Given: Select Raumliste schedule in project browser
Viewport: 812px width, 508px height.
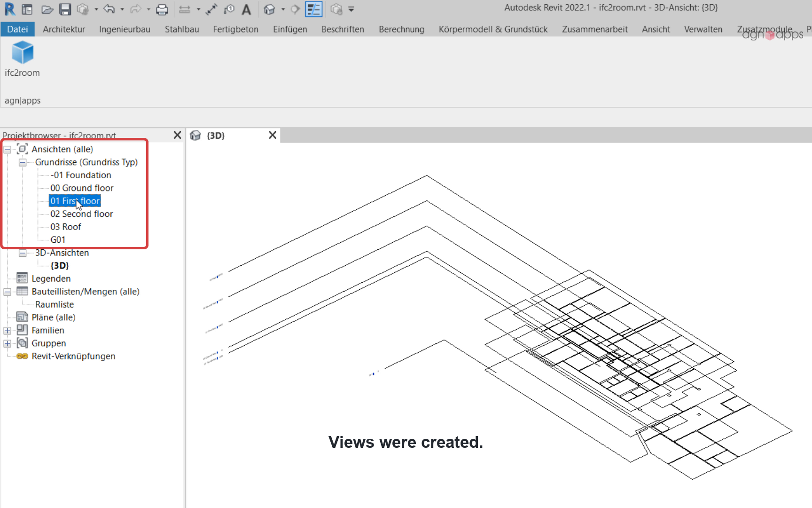Looking at the screenshot, I should (55, 304).
